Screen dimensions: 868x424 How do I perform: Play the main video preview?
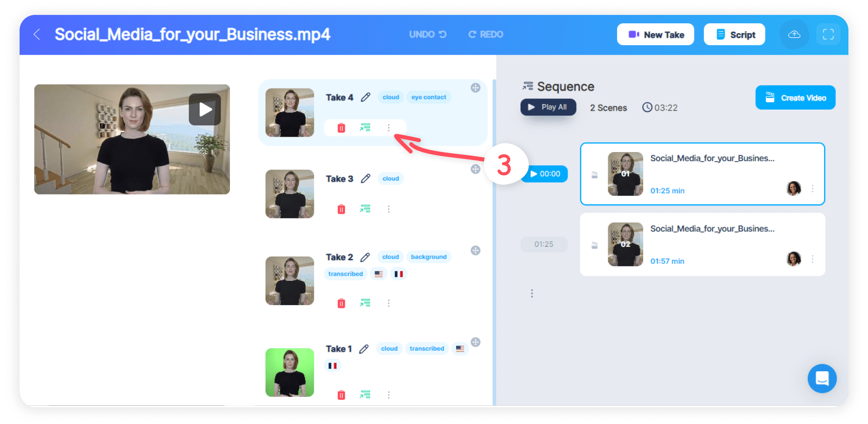click(x=205, y=110)
